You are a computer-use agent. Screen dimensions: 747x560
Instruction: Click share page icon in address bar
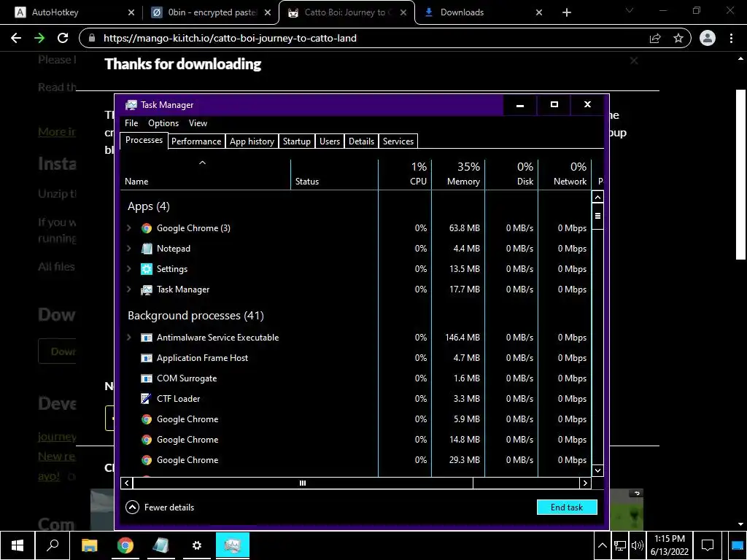[x=655, y=38]
